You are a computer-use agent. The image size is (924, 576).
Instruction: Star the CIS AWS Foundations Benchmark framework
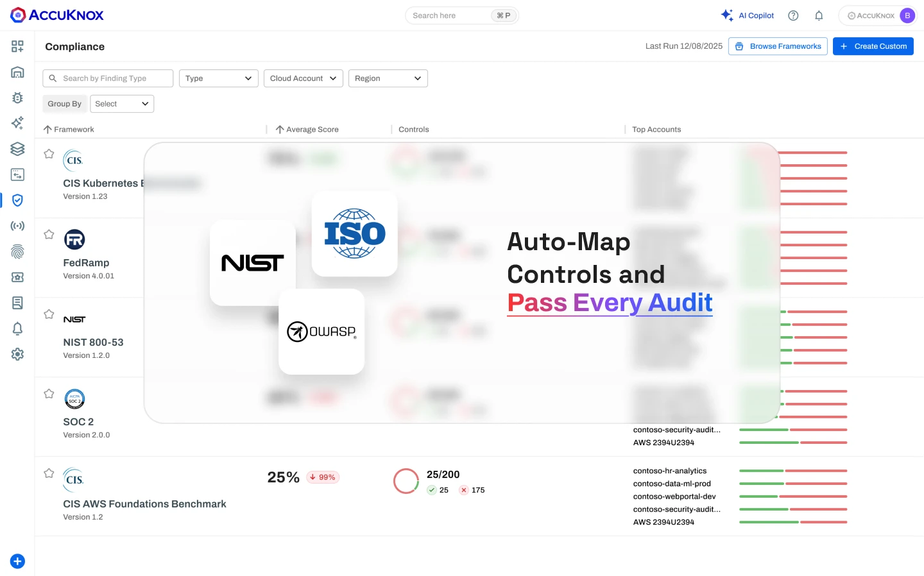(x=49, y=473)
